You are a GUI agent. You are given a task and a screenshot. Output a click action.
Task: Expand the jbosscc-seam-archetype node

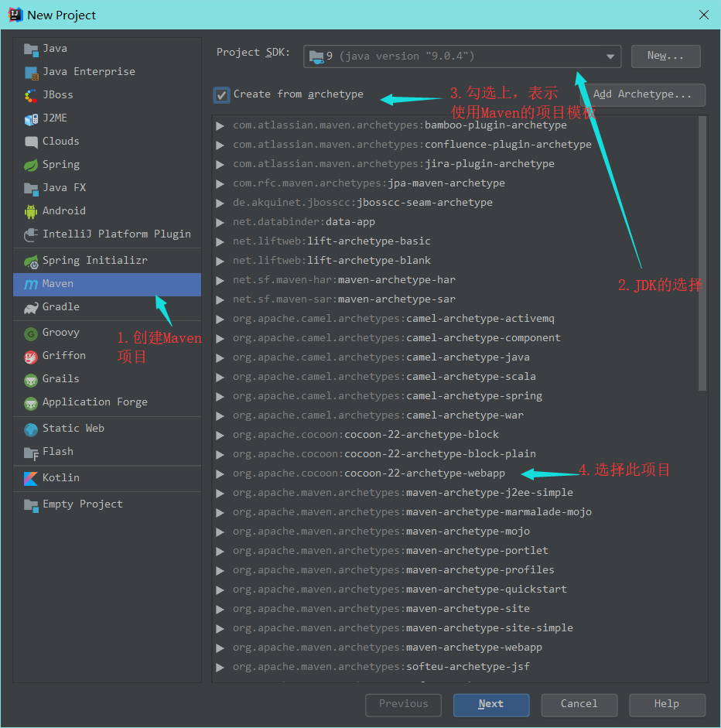220,203
